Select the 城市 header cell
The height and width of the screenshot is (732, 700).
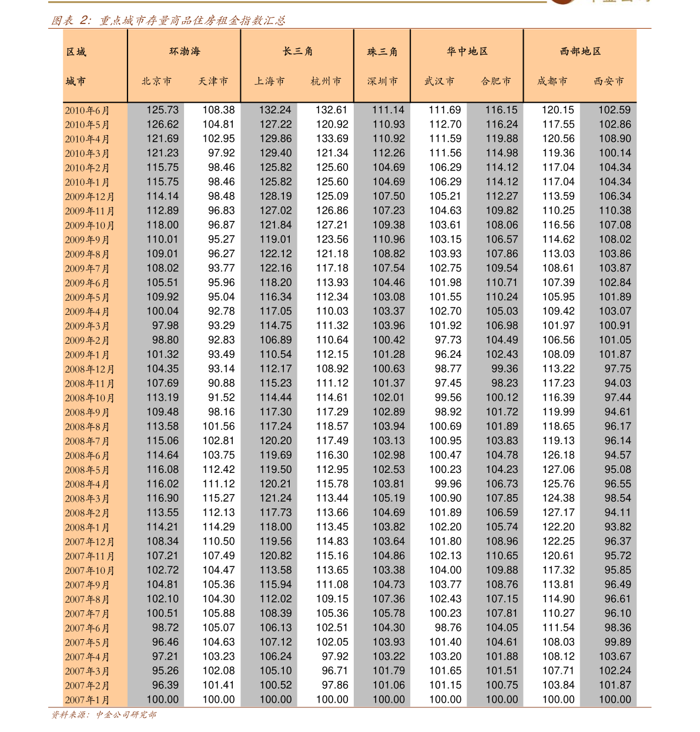tap(76, 81)
